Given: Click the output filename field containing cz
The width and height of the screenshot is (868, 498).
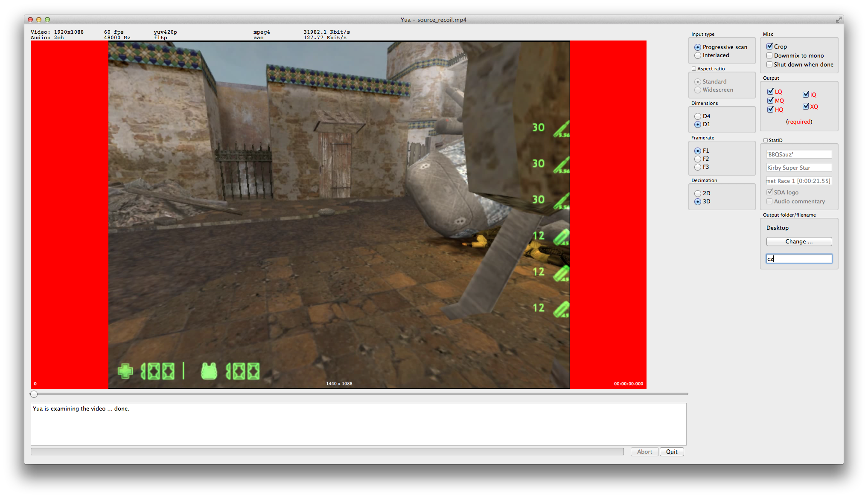Looking at the screenshot, I should pyautogui.click(x=799, y=259).
